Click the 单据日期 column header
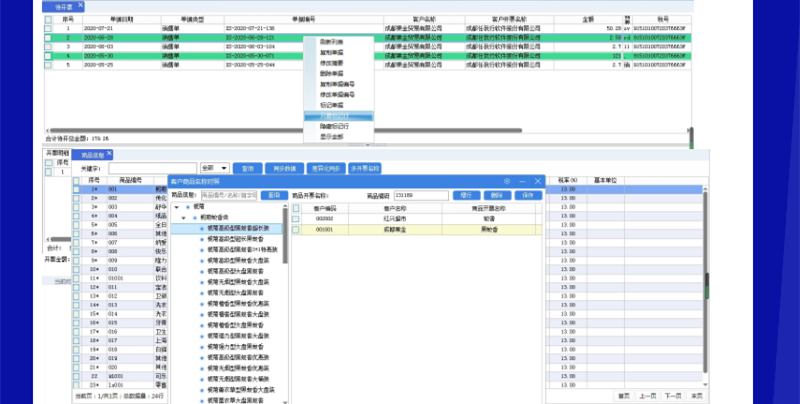This screenshot has height=404, width=800. click(x=122, y=19)
